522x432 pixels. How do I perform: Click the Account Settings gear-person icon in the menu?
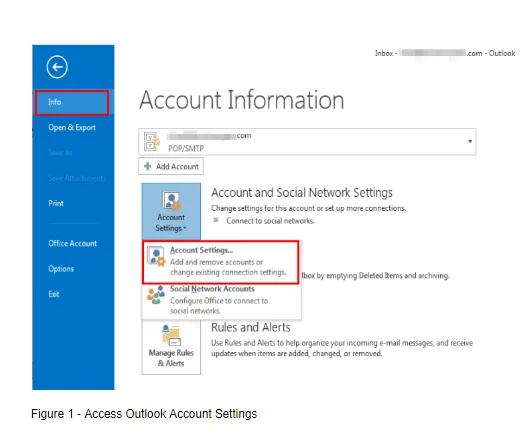[x=156, y=257]
